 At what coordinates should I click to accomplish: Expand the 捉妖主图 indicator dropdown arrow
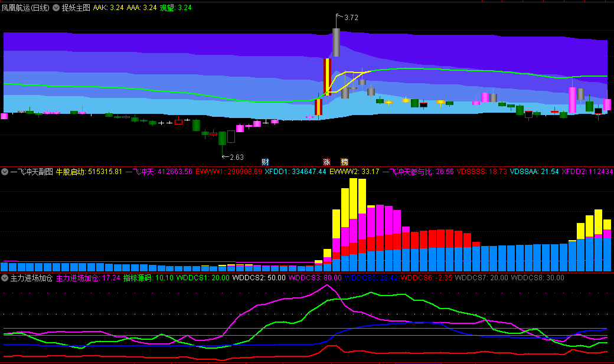tap(56, 8)
